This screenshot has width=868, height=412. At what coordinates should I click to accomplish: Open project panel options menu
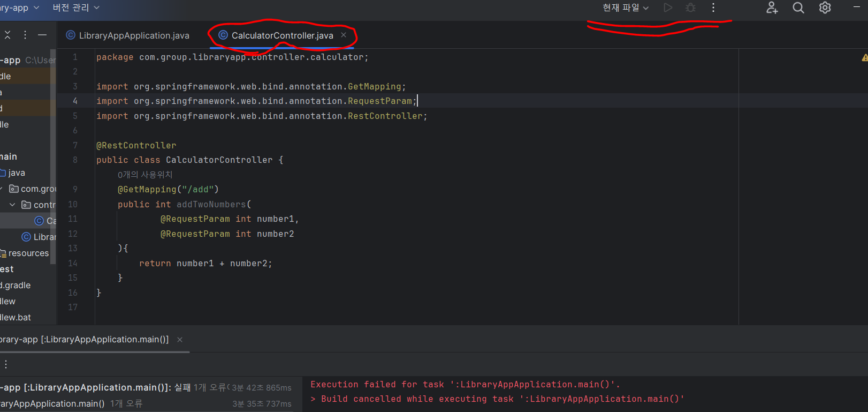coord(25,35)
